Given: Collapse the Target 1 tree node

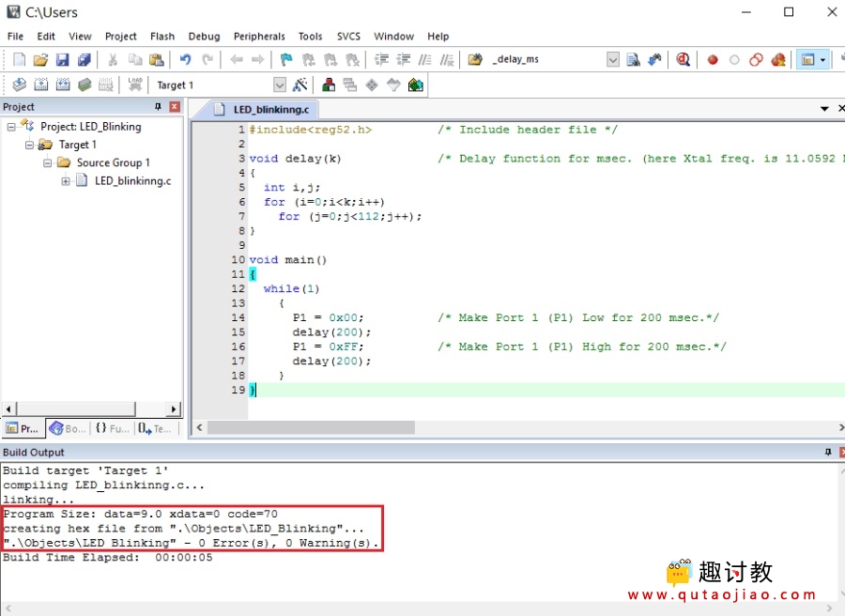Looking at the screenshot, I should [29, 145].
